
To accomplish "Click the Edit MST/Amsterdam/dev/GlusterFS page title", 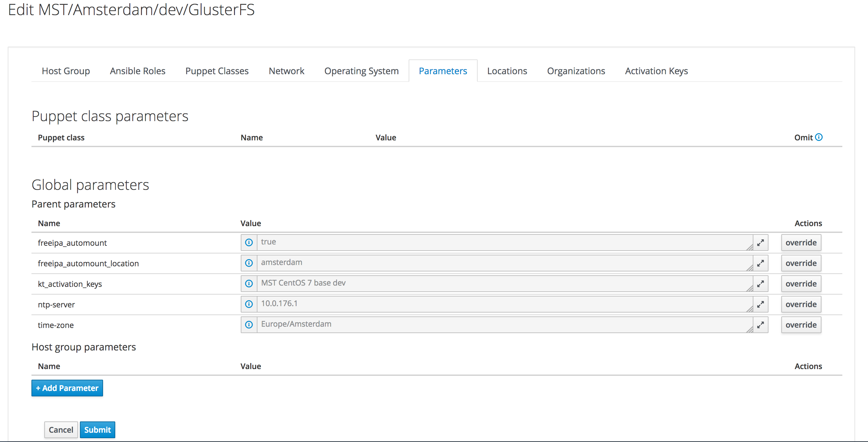I will (x=131, y=9).
